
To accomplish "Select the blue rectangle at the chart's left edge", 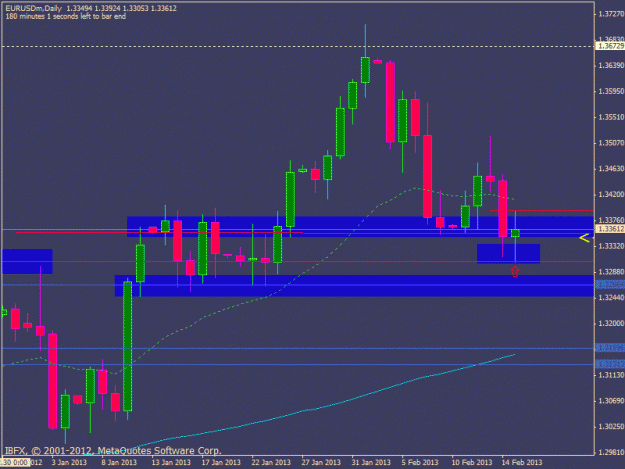I will coord(27,261).
